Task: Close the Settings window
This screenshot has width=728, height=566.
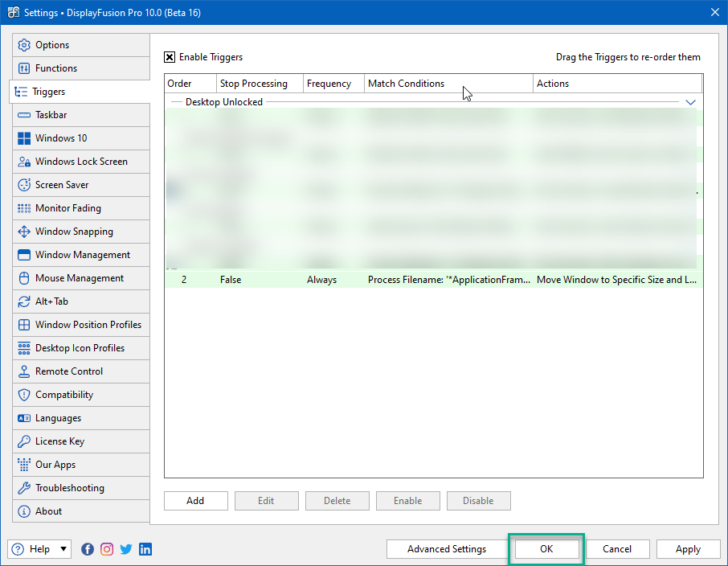Action: coord(715,13)
